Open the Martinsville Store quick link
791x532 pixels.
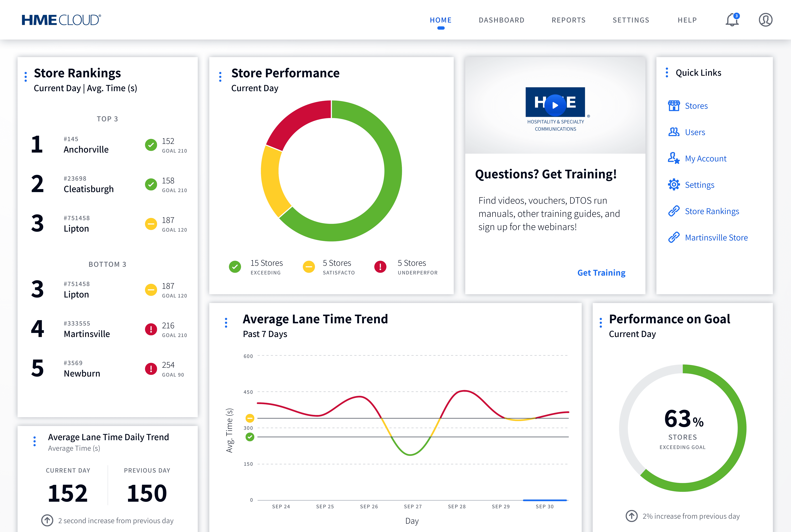click(716, 238)
